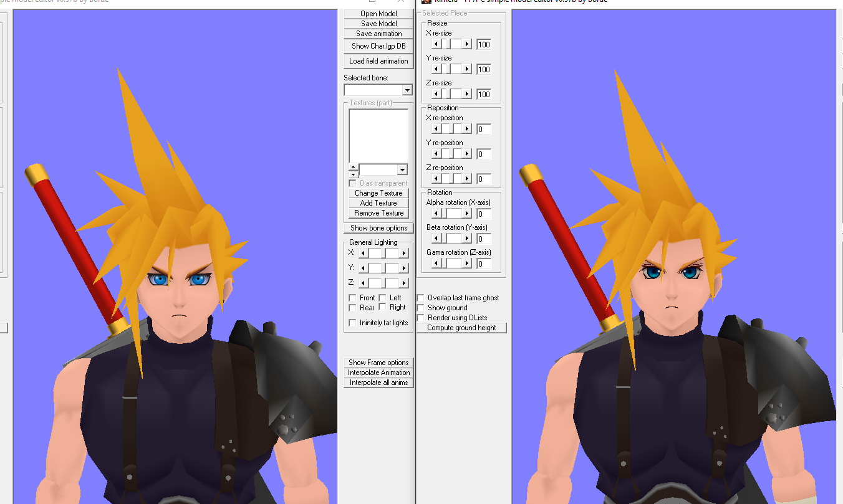Check Overlap last frame ghost

(420, 298)
